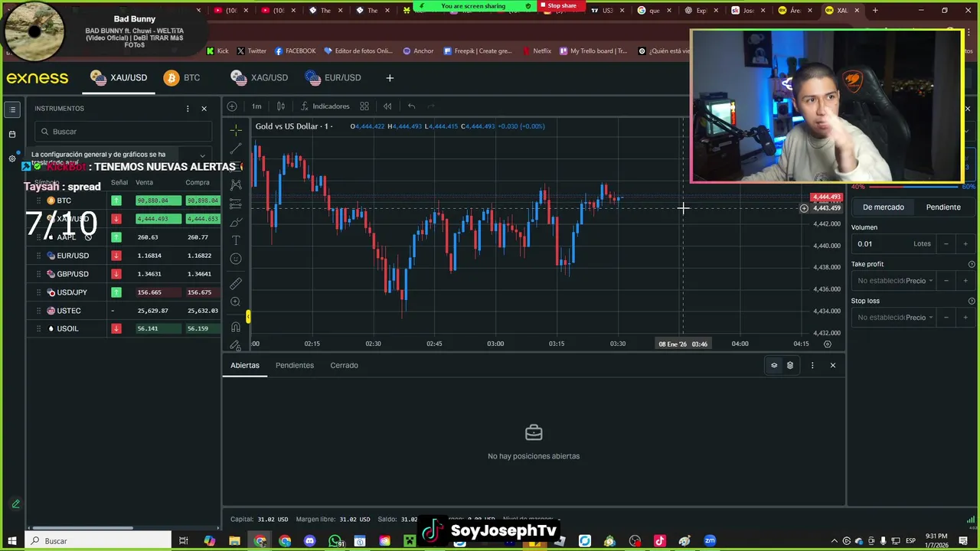
Task: Open Take profit Precio unit dropdown
Action: (x=919, y=281)
